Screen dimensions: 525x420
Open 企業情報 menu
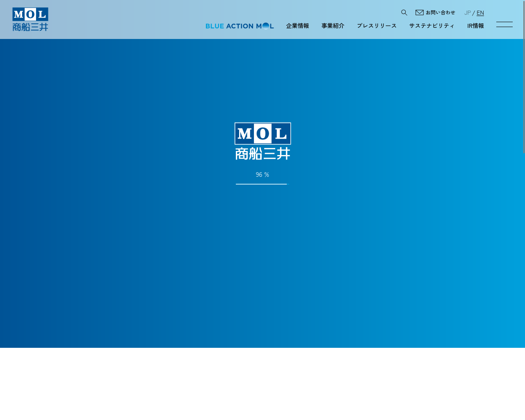pyautogui.click(x=297, y=26)
